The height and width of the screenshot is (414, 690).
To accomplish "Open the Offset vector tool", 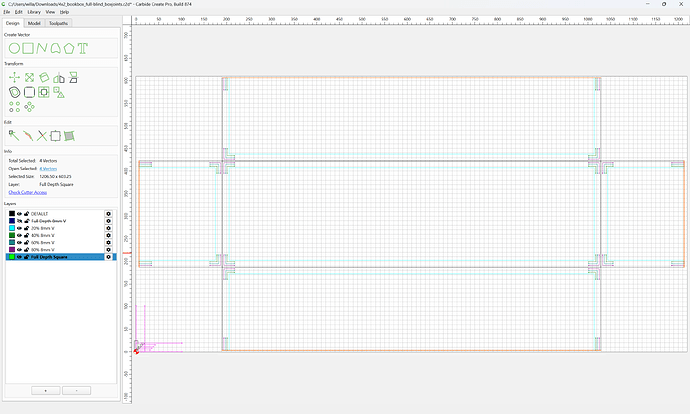I will 15,92.
